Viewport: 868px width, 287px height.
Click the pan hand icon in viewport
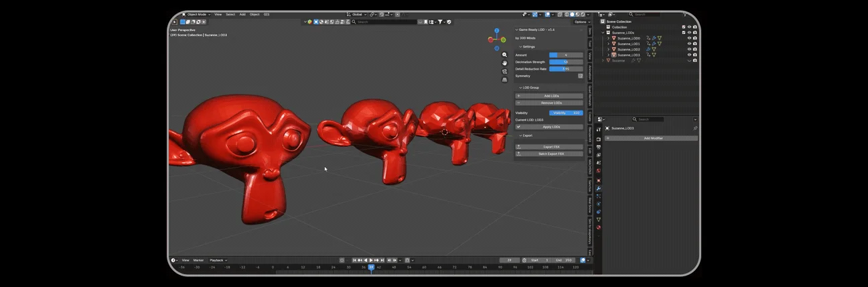(504, 63)
